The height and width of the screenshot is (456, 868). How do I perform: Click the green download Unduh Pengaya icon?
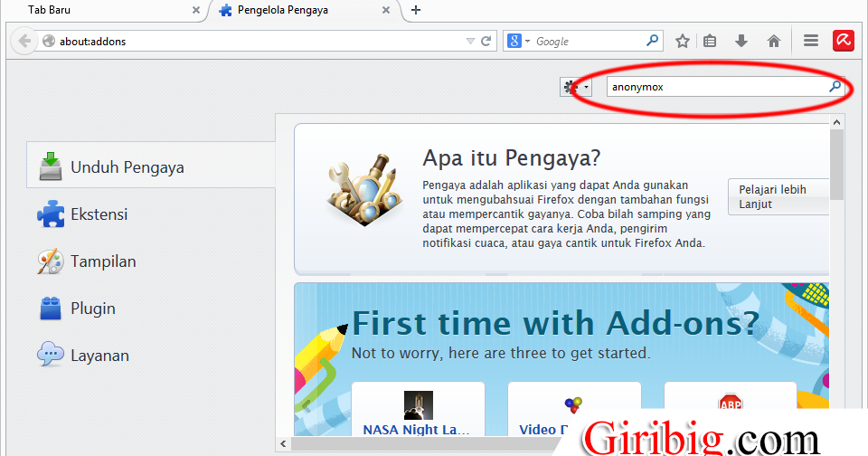point(51,166)
